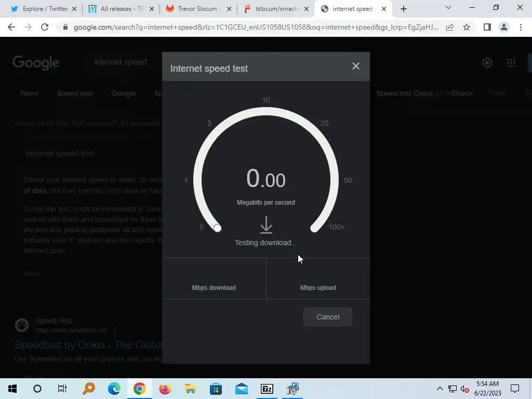
Task: Close the Trevor Slocum tab
Action: pos(229,9)
